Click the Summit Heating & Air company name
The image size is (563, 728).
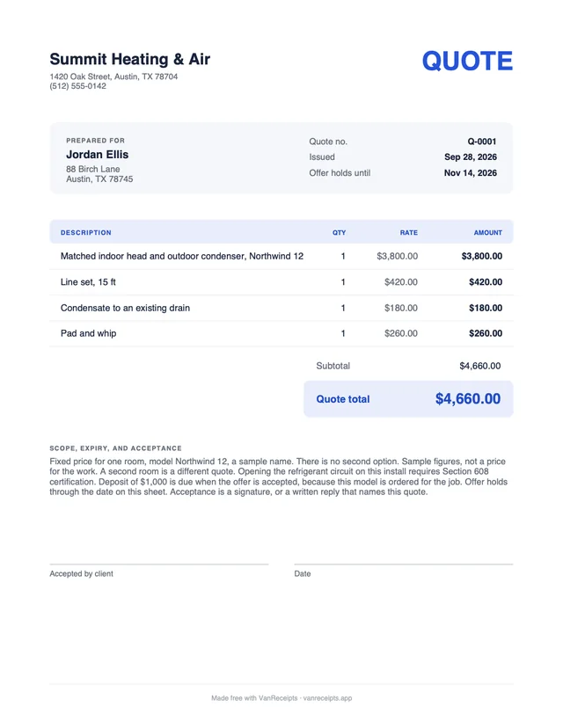pyautogui.click(x=129, y=59)
